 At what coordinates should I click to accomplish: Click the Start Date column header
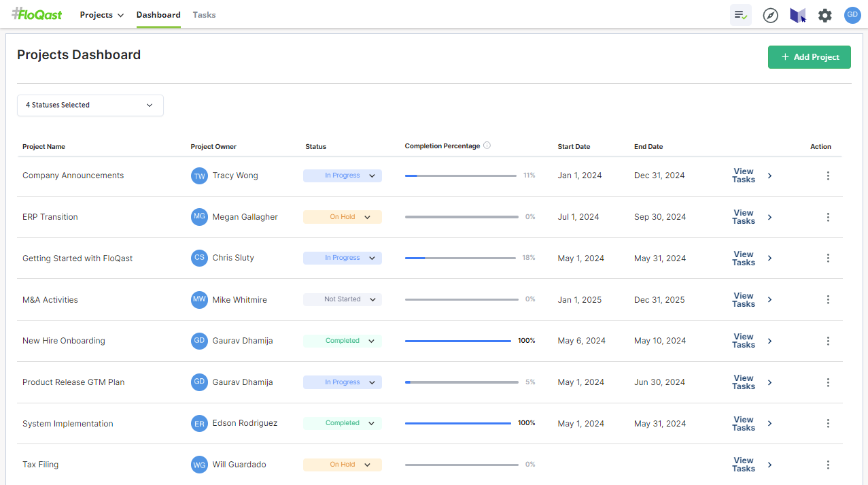point(574,146)
